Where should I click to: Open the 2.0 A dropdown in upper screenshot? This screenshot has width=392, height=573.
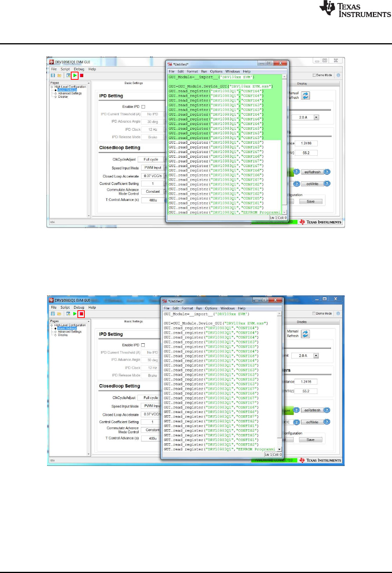(316, 117)
